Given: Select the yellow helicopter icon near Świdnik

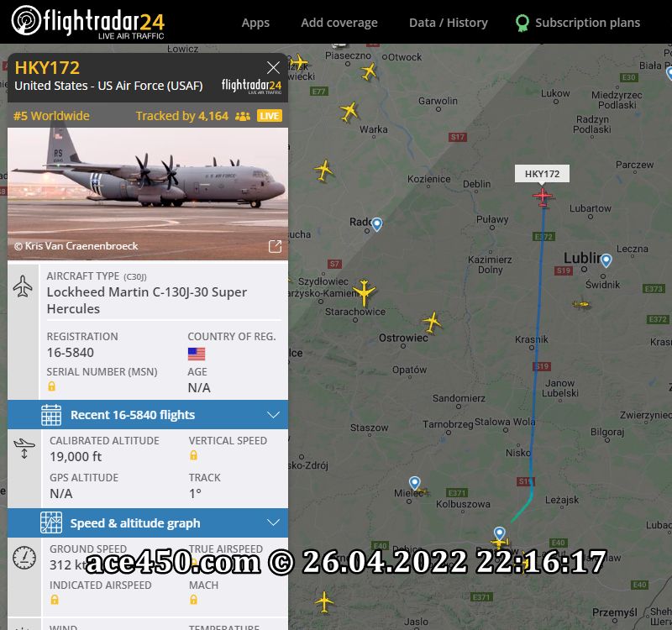Looking at the screenshot, I should click(x=582, y=305).
